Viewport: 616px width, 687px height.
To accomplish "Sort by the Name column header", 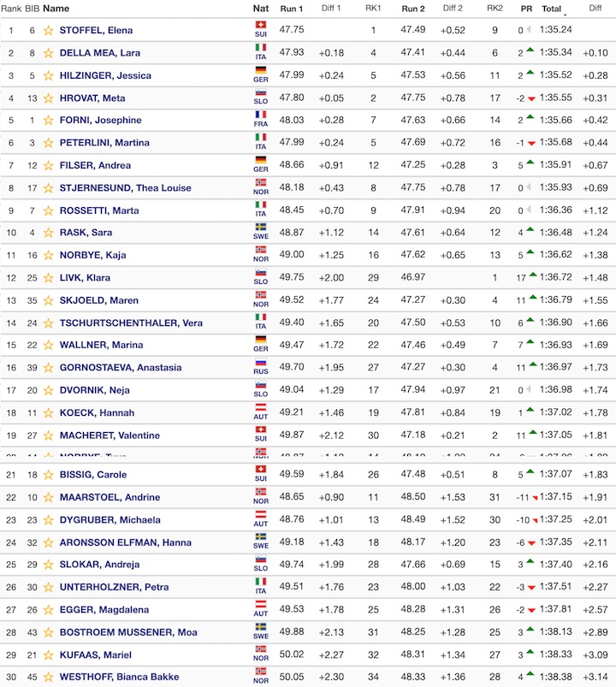I will coord(56,9).
